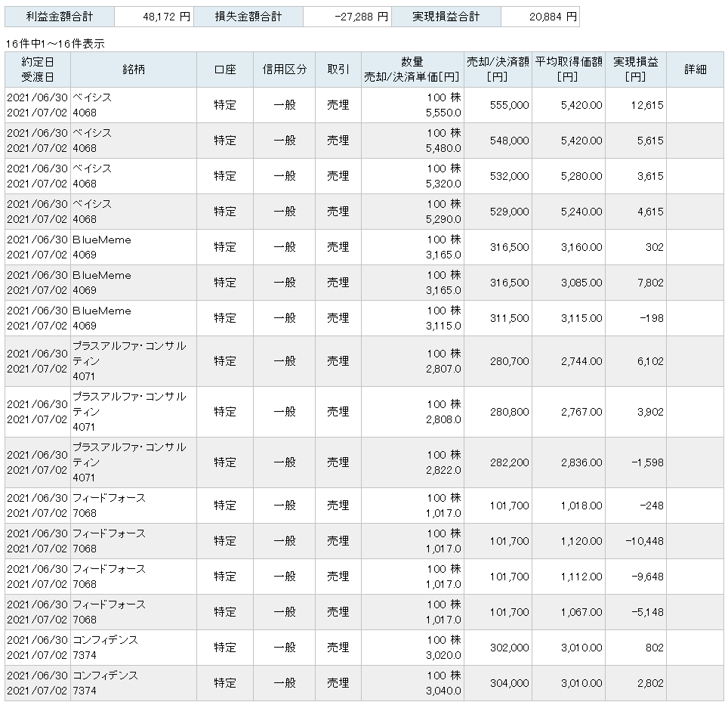Click realized loss -10,448 for フィードフォース

tap(644, 541)
